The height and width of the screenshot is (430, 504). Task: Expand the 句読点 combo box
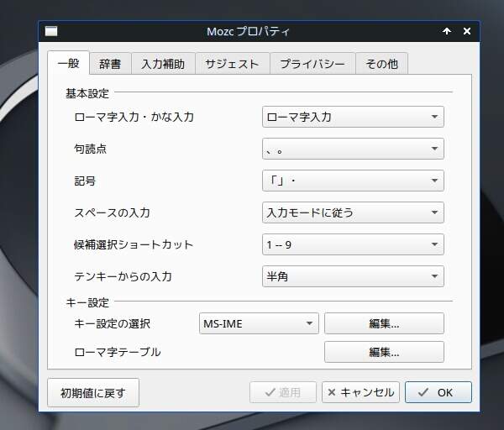(353, 149)
